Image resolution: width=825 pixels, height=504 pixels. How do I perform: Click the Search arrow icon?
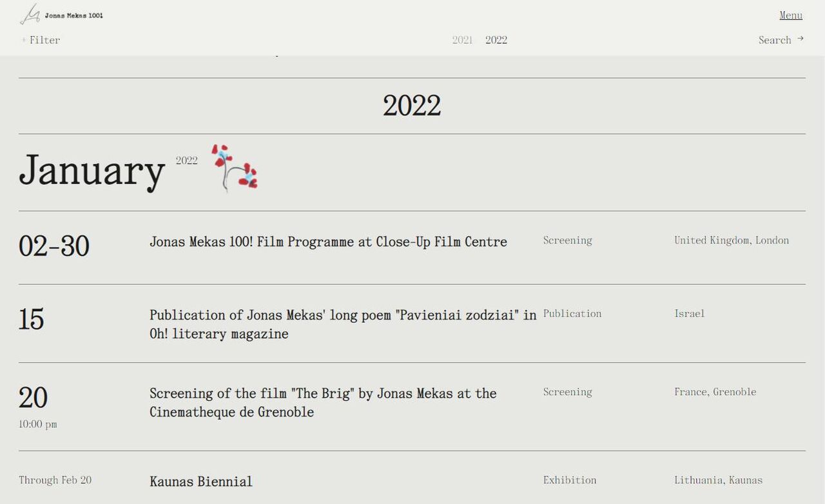coord(801,39)
